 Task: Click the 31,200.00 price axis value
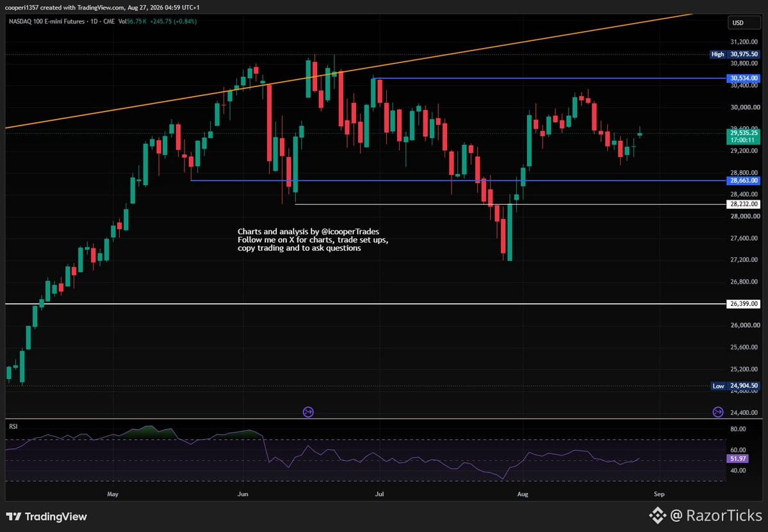tap(744, 42)
